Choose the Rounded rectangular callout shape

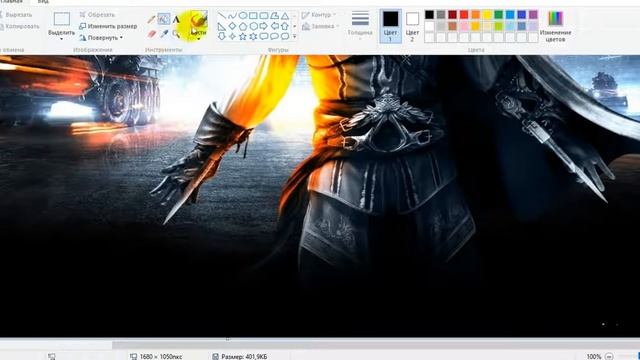tap(264, 36)
